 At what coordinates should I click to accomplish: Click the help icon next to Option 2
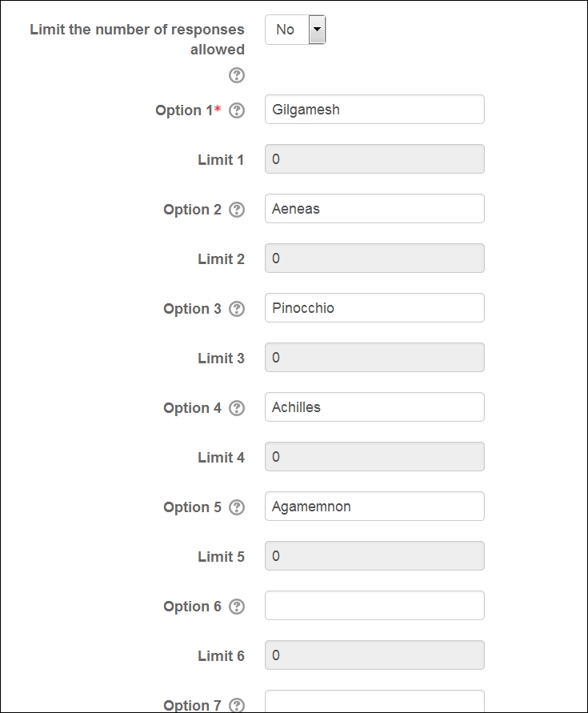pos(237,210)
